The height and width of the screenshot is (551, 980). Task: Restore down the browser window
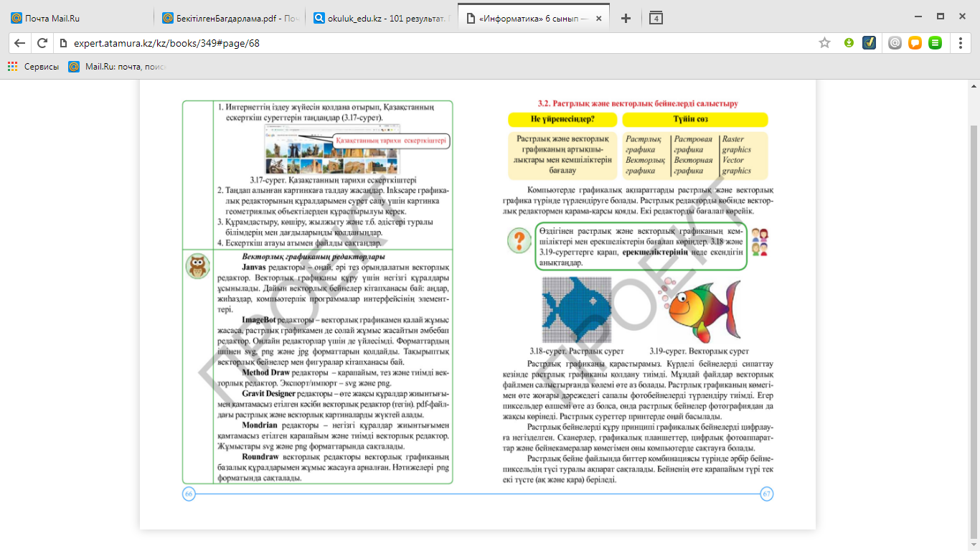[940, 16]
